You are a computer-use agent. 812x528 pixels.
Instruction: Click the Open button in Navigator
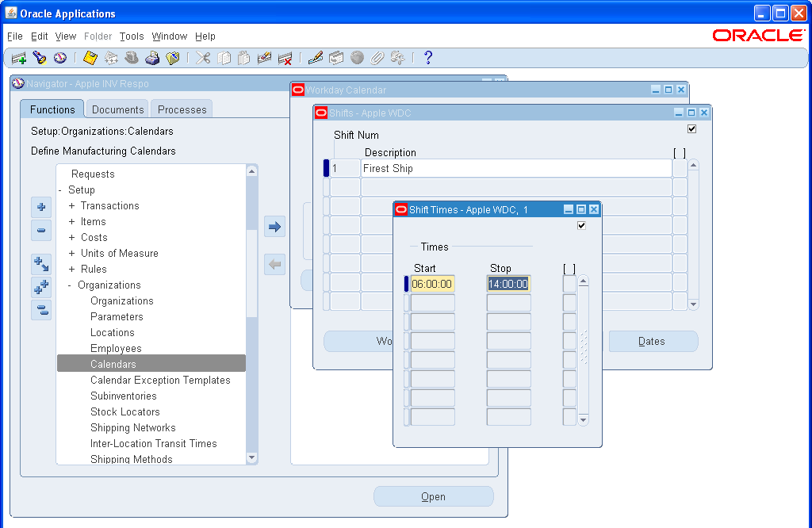pyautogui.click(x=434, y=496)
